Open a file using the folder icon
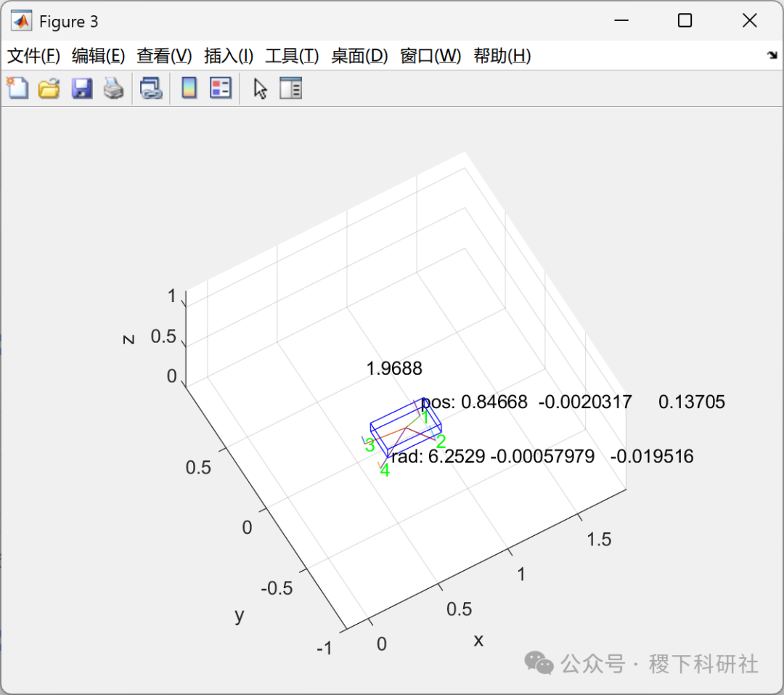The image size is (784, 695). pos(49,88)
